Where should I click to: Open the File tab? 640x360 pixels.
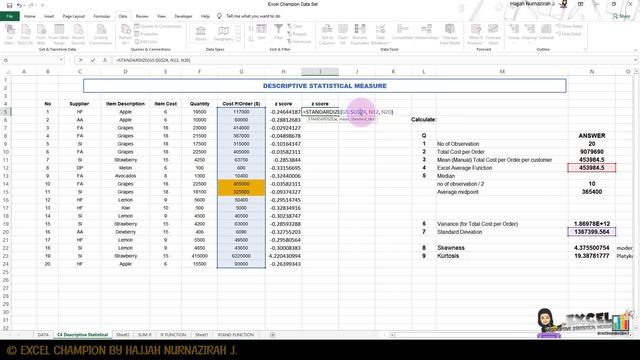tap(10, 16)
